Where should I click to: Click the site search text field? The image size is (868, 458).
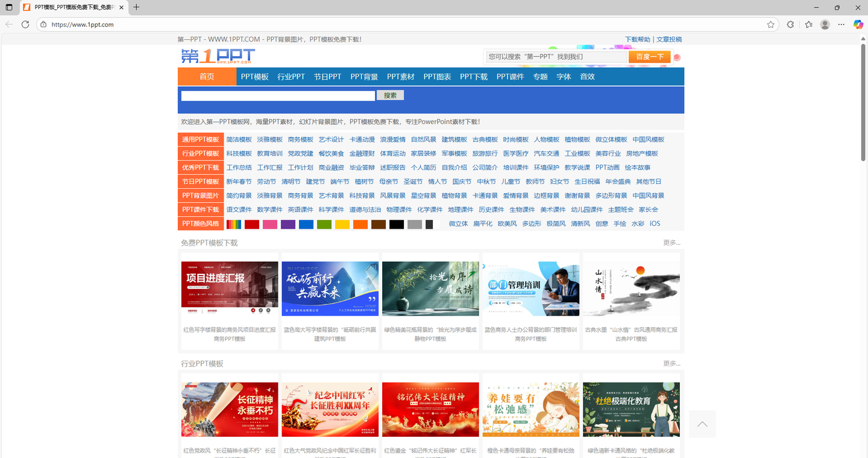click(278, 95)
